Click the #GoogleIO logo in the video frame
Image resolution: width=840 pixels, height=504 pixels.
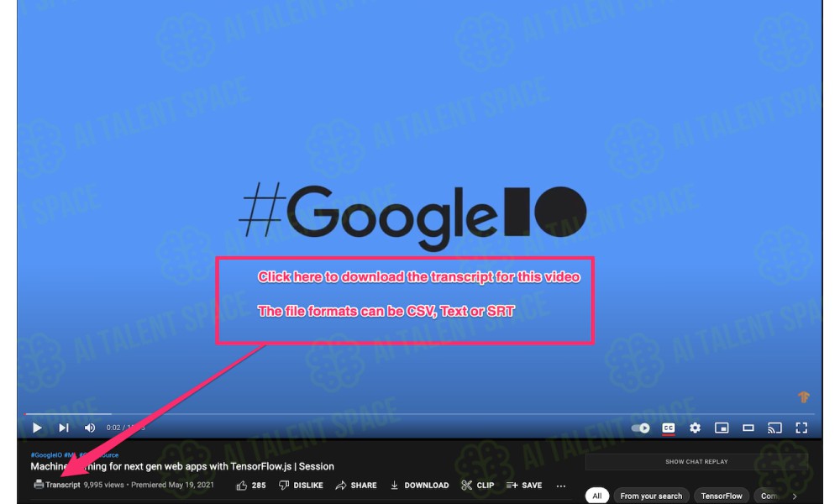[412, 216]
